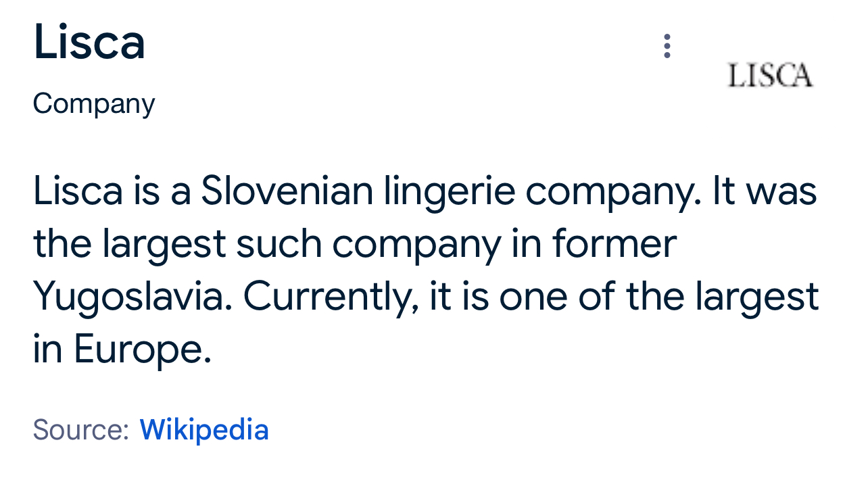Open the three-dot more options menu
This screenshot has width=868, height=480.
click(667, 46)
